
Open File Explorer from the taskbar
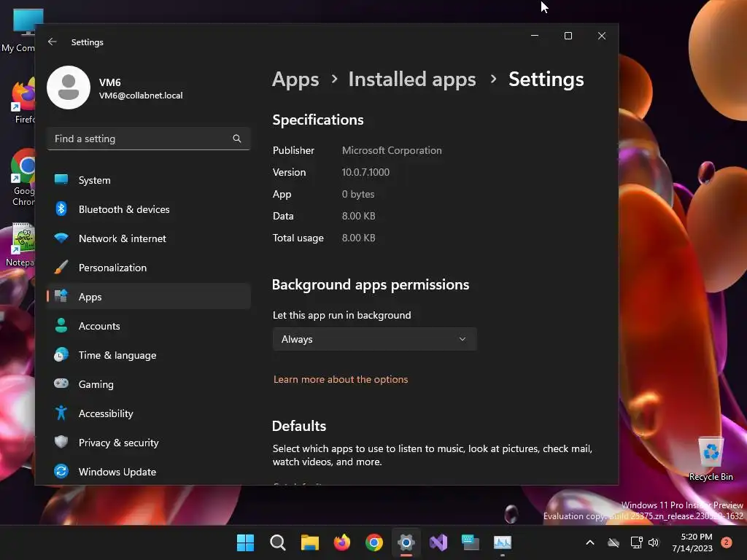(x=309, y=542)
